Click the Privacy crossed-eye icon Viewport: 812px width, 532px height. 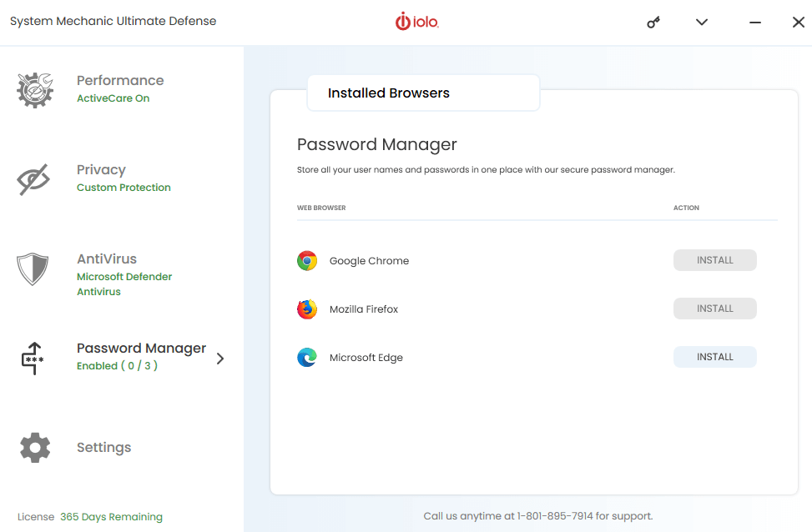[x=33, y=179]
